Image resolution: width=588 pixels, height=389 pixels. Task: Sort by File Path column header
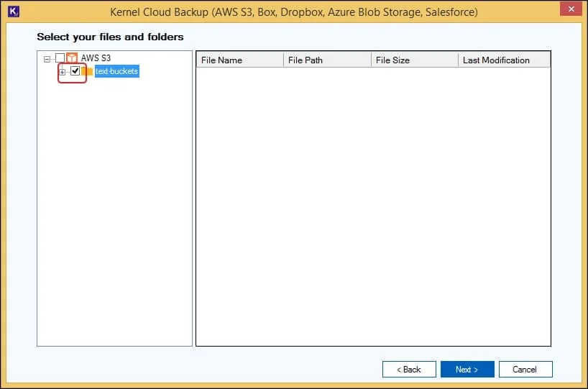click(x=327, y=60)
